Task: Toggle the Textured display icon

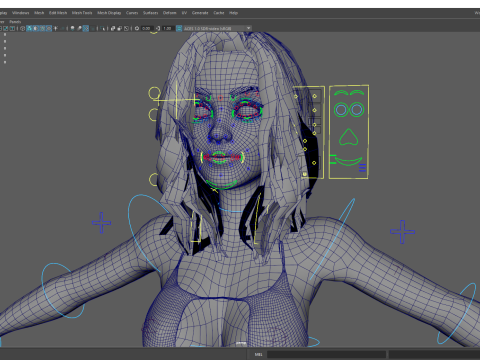Action: pos(49,28)
